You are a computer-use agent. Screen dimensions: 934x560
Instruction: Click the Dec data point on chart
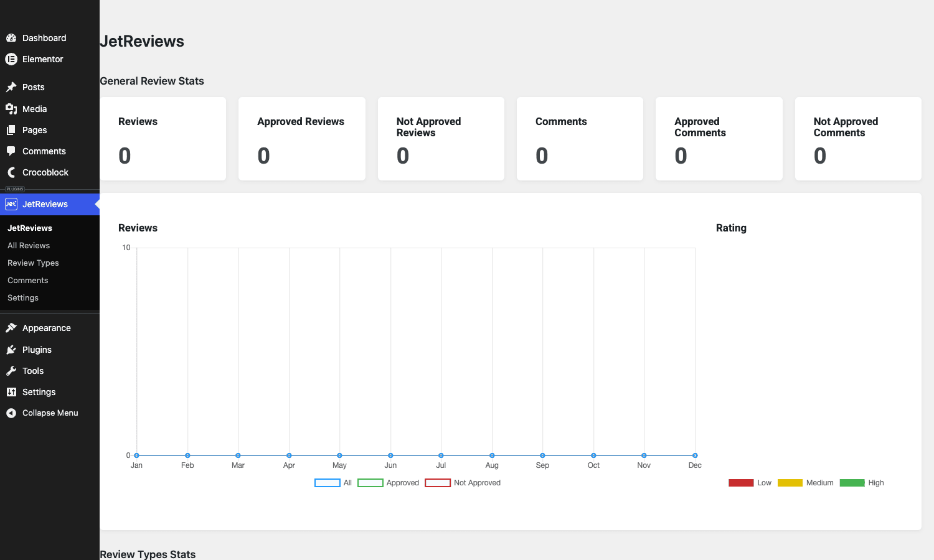[695, 455]
